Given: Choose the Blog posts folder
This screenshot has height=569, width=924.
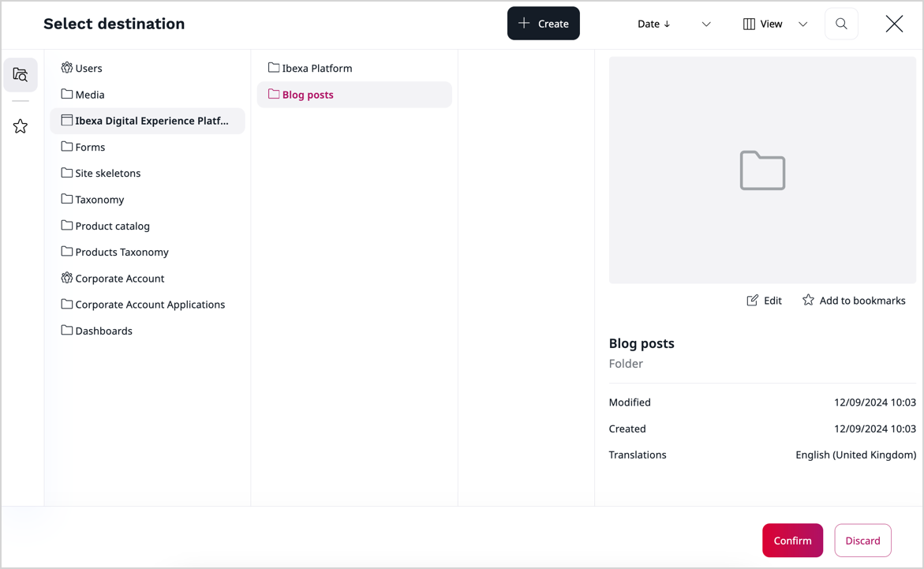Looking at the screenshot, I should 308,95.
